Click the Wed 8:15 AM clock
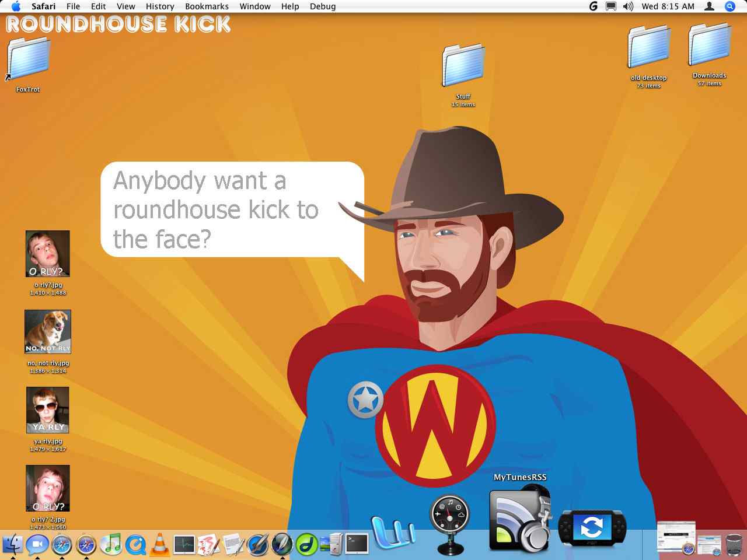 [x=668, y=6]
